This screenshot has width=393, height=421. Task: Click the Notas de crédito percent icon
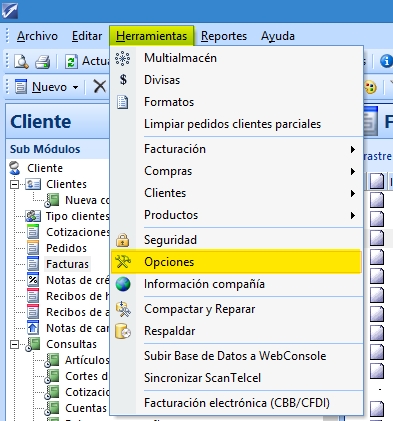click(x=33, y=280)
